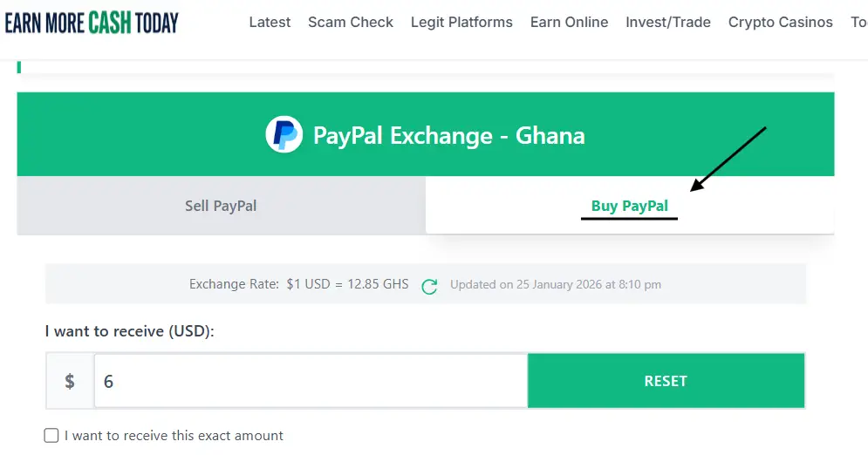Select the Buy PayPal tab

629,206
